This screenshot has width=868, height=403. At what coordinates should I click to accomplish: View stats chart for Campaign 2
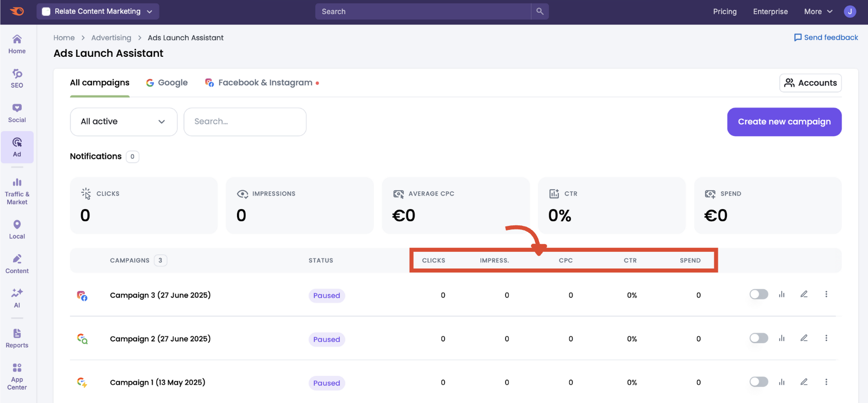point(782,338)
